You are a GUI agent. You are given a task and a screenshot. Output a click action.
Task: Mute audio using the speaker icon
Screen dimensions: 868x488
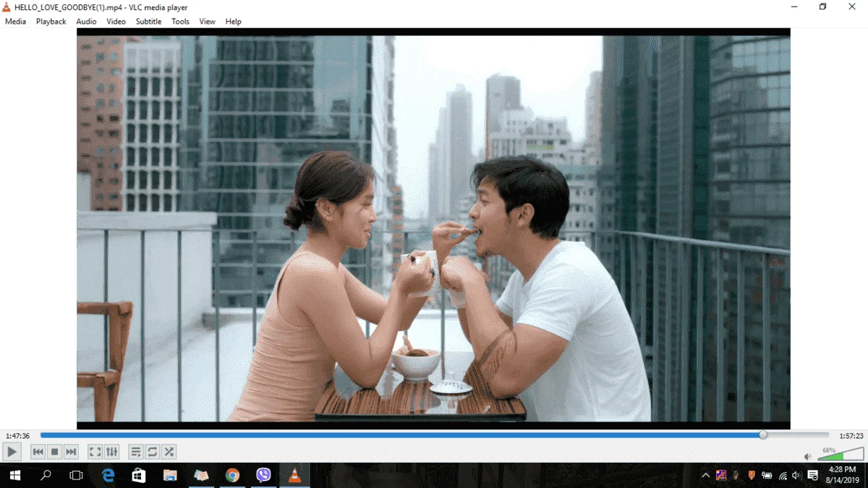808,456
